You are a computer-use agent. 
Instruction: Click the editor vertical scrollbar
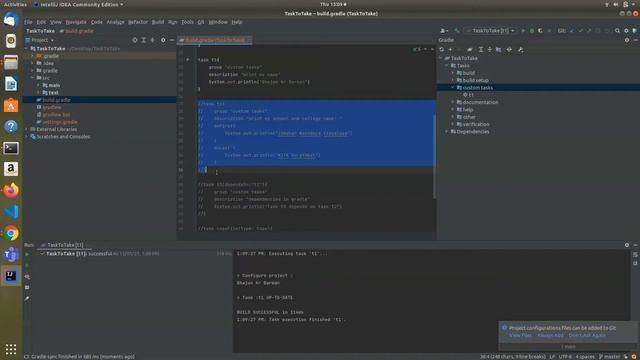[434, 157]
